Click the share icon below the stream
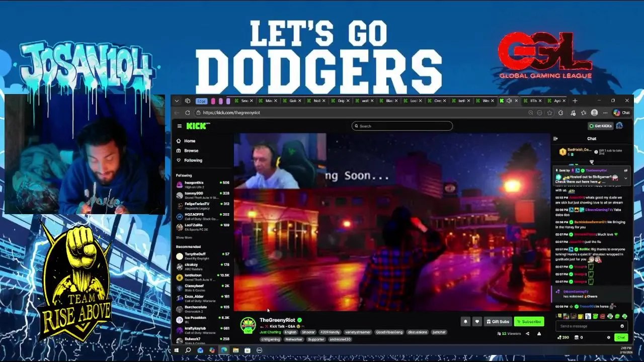 527,333
